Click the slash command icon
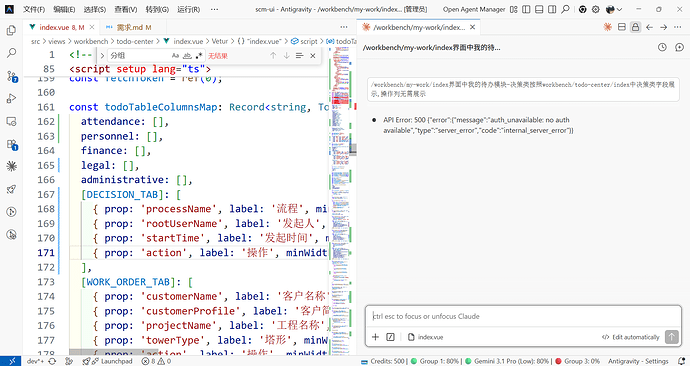This screenshot has width=690, height=366. [390, 337]
